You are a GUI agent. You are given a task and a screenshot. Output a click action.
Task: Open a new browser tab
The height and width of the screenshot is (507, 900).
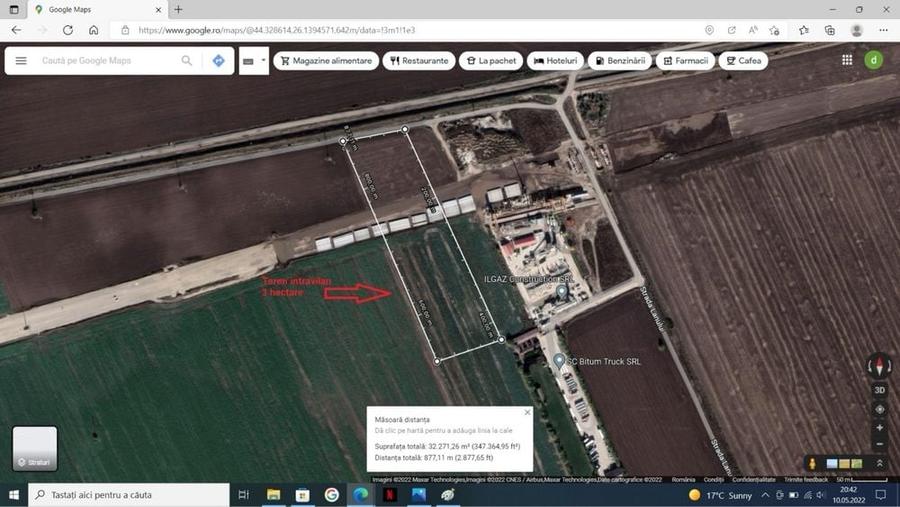pos(179,9)
